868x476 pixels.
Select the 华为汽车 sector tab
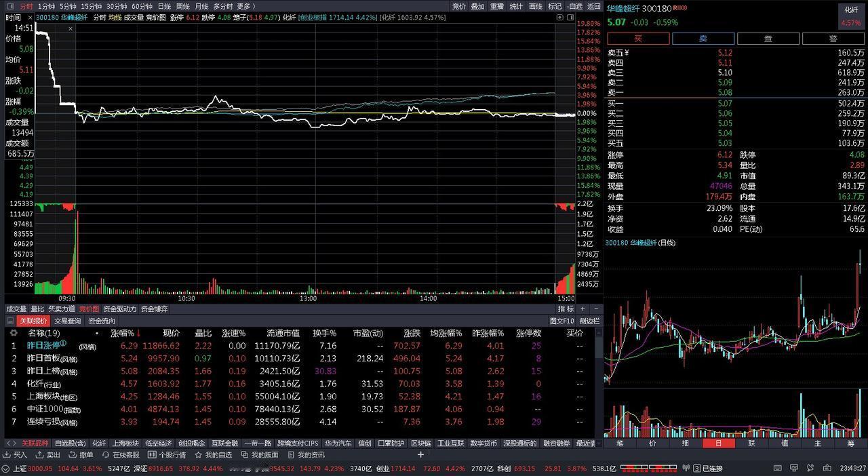338,443
